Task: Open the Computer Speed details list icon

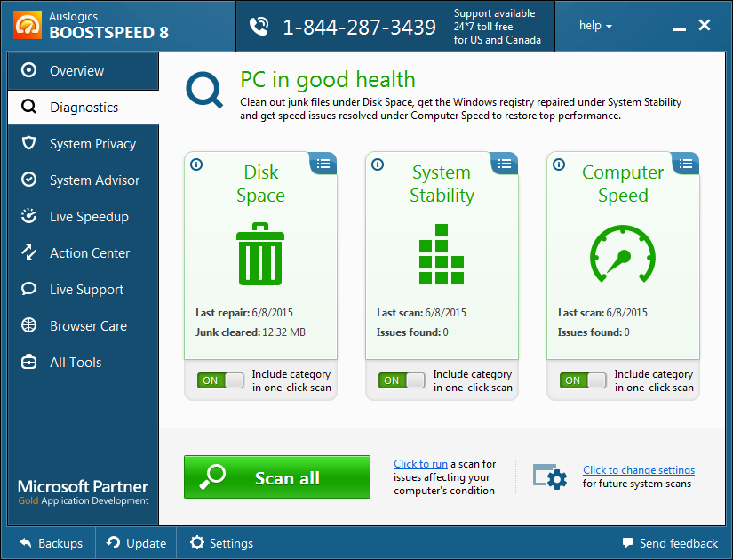Action: tap(686, 164)
